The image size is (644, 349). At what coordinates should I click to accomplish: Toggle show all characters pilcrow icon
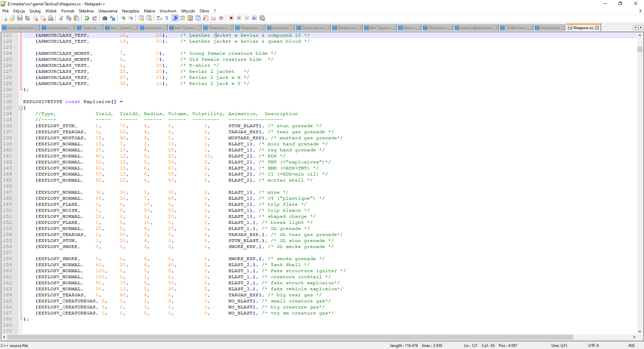[167, 18]
